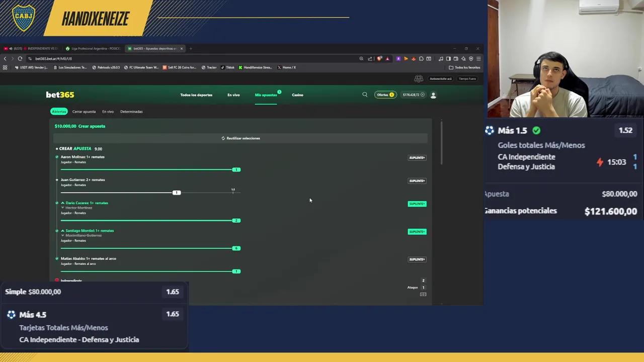
Task: Open the browser extensions puzzle icon
Action: (421, 58)
